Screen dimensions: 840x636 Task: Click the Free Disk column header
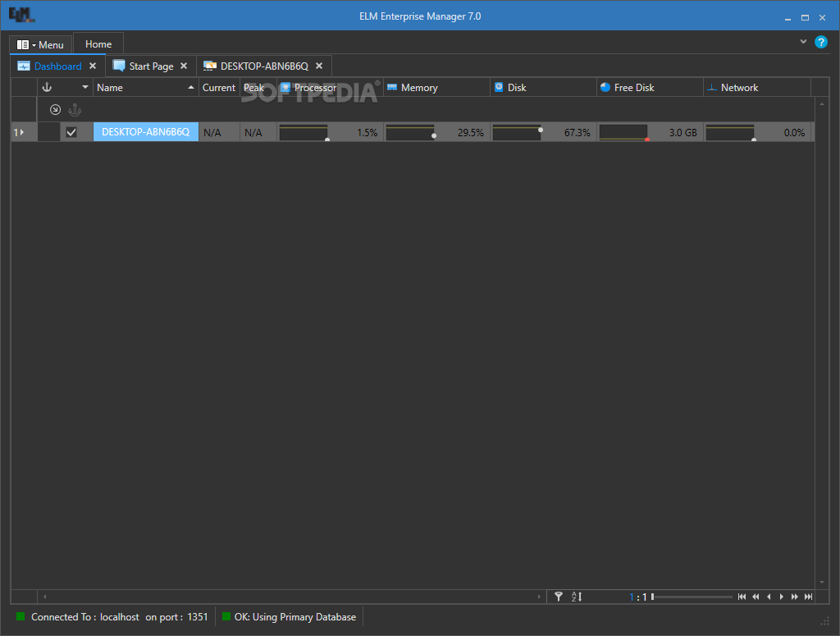point(650,87)
